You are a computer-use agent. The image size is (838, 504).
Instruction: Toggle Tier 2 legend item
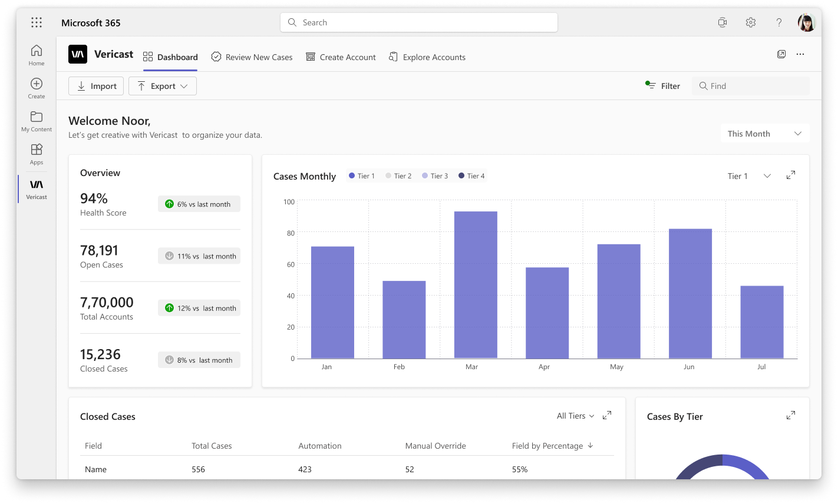tap(398, 176)
